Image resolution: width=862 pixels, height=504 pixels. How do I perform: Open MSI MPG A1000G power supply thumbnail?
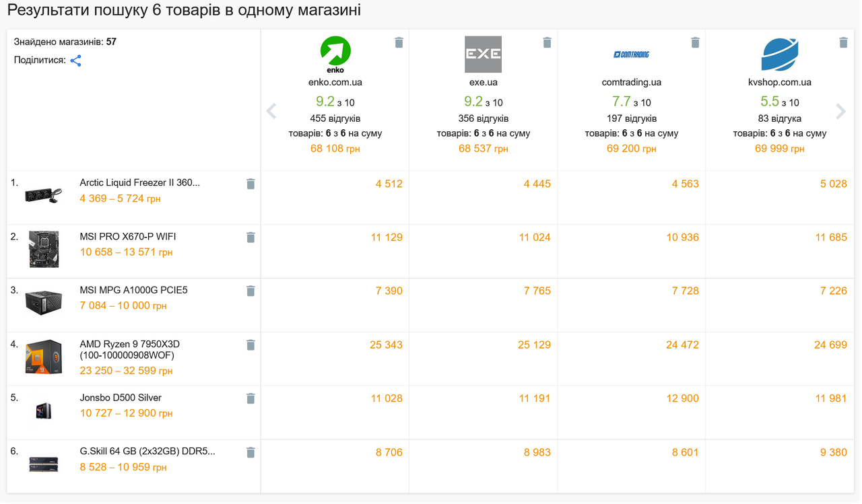[44, 303]
